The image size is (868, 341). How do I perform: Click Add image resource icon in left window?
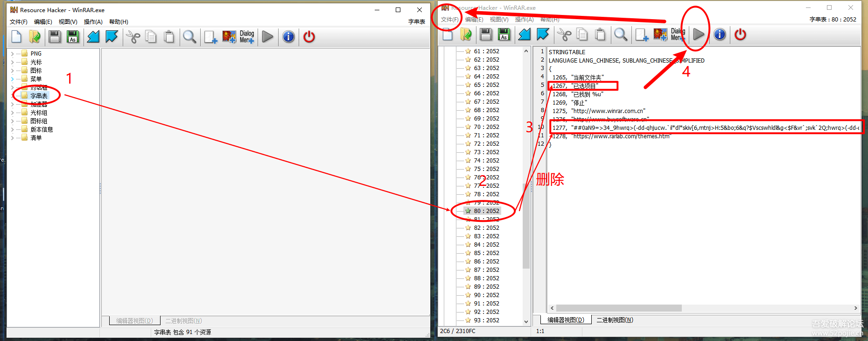[x=229, y=36]
